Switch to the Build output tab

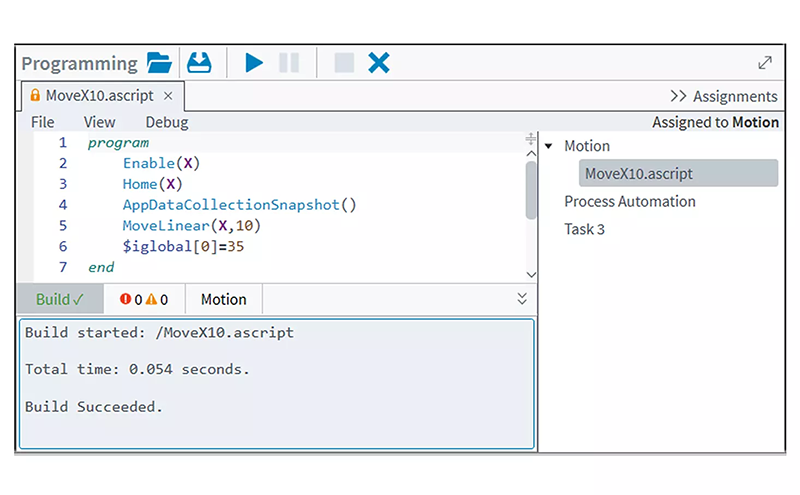point(60,299)
